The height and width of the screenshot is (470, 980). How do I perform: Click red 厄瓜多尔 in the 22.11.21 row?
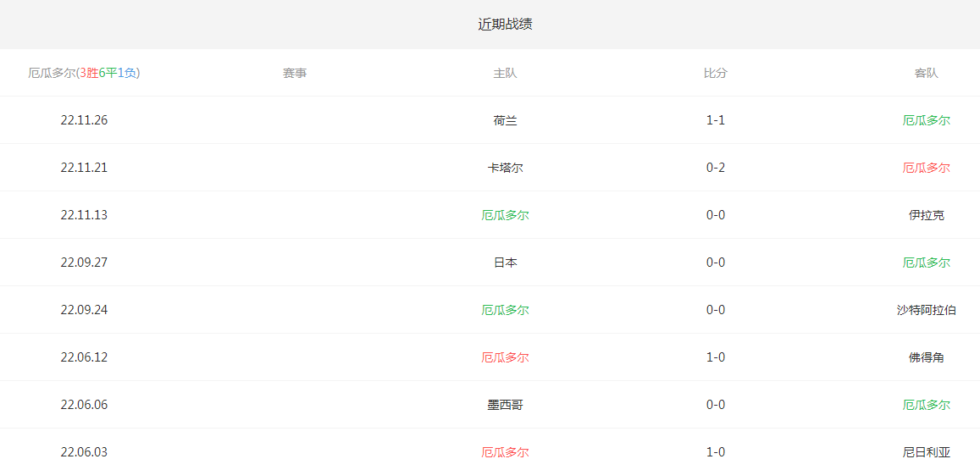(926, 168)
